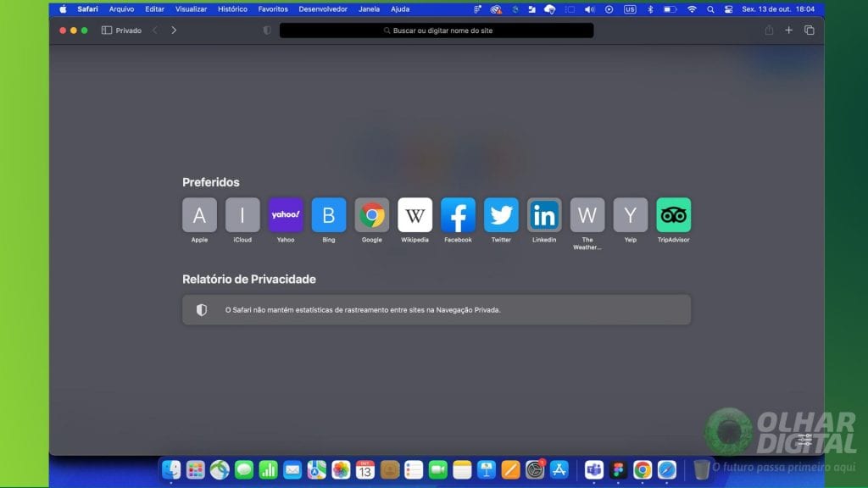This screenshot has width=868, height=488.
Task: Open the Safari menu
Action: 87,8
